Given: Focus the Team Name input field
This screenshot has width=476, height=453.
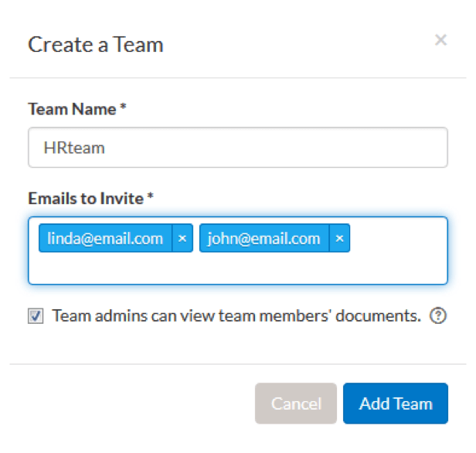Looking at the screenshot, I should click(x=237, y=148).
